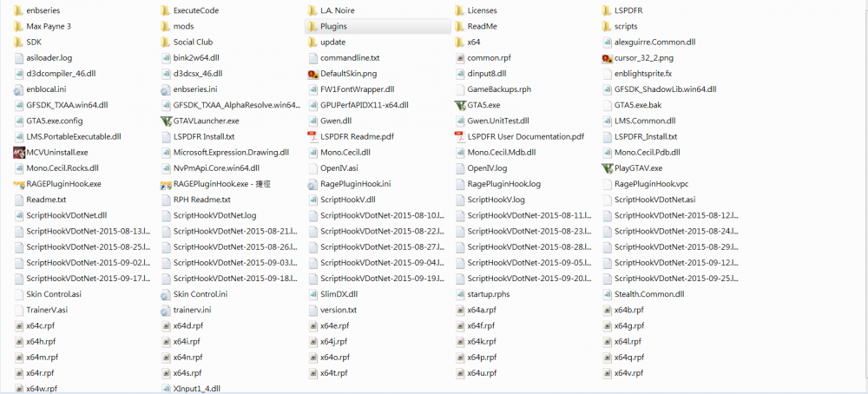This screenshot has height=394, width=868.
Task: Select file name asiloader.log
Action: pos(49,57)
